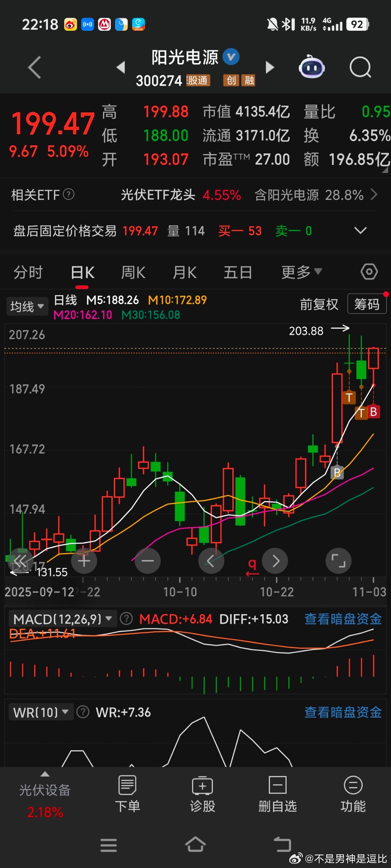Open the search magnifier
The image size is (391, 868).
(x=361, y=67)
